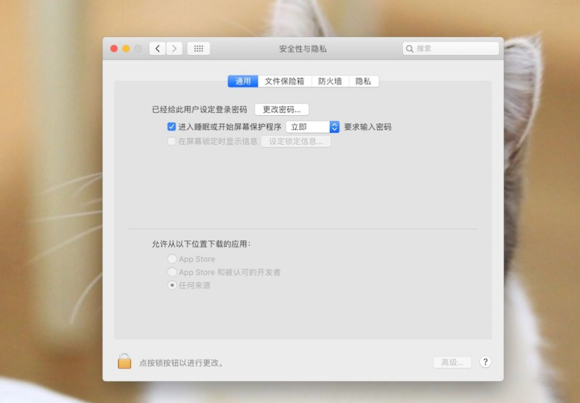The width and height of the screenshot is (580, 403).
Task: Select App Store 和被认可的开发者 radio option
Action: click(x=172, y=272)
